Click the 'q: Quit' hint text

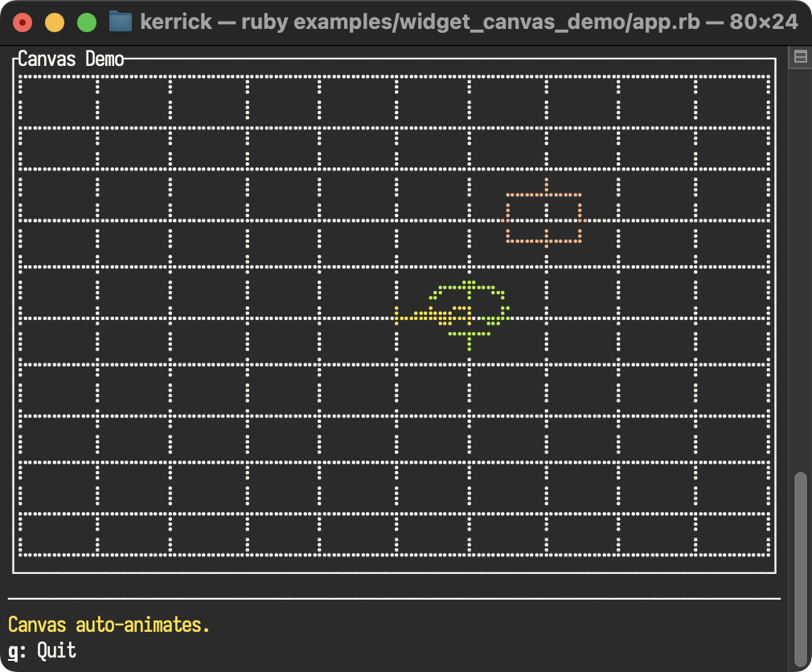tap(43, 651)
